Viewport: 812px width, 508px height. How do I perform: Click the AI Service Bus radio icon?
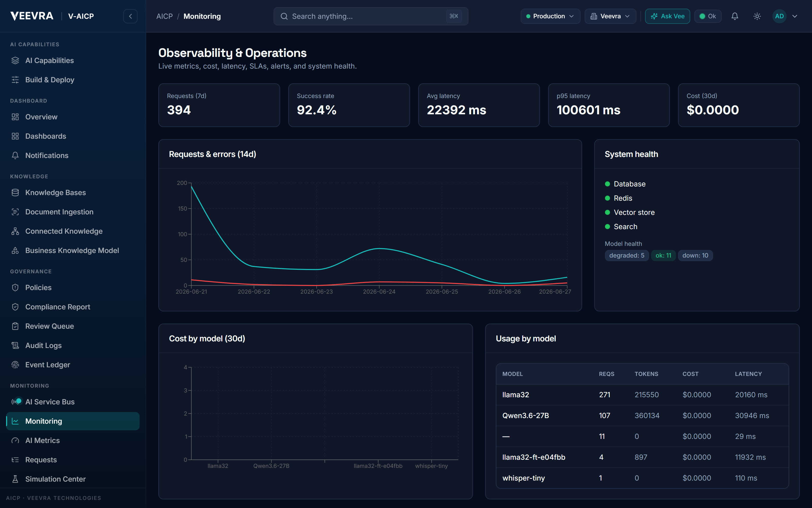[15, 402]
